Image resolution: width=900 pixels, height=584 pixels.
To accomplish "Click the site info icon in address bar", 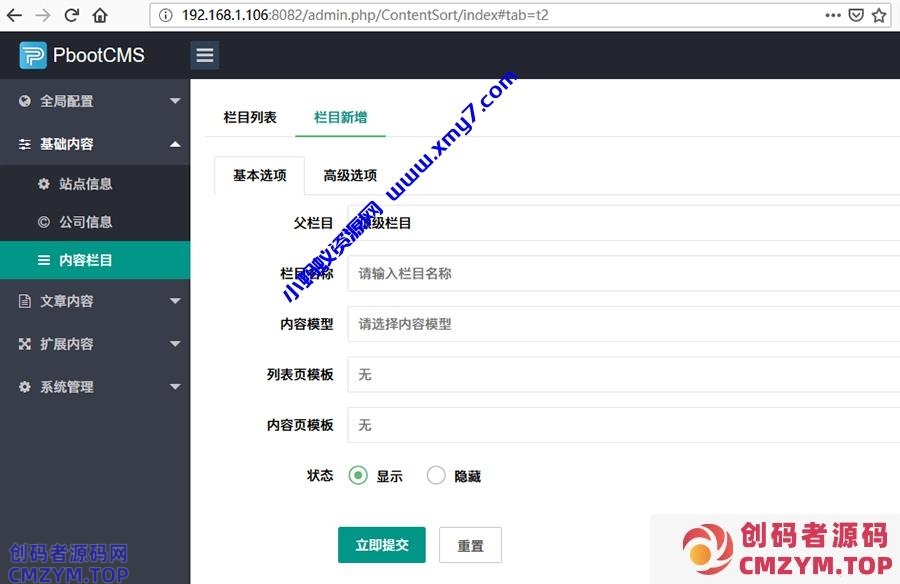I will pos(166,15).
